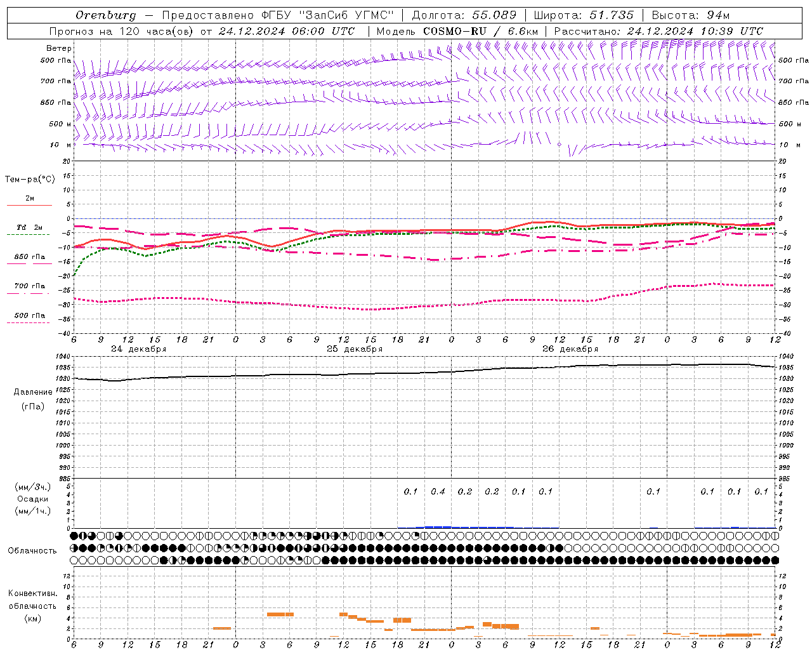Click the '(км)' convective cloud unit label

33,618
